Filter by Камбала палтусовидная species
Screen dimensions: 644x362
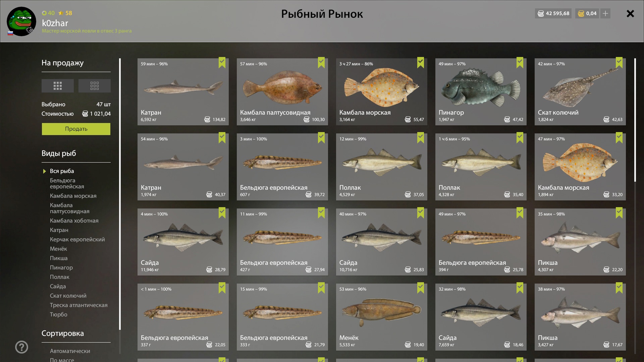pyautogui.click(x=70, y=208)
